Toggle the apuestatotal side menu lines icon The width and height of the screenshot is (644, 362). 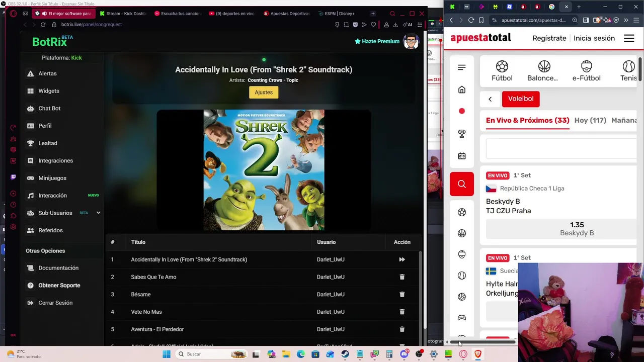pyautogui.click(x=462, y=67)
